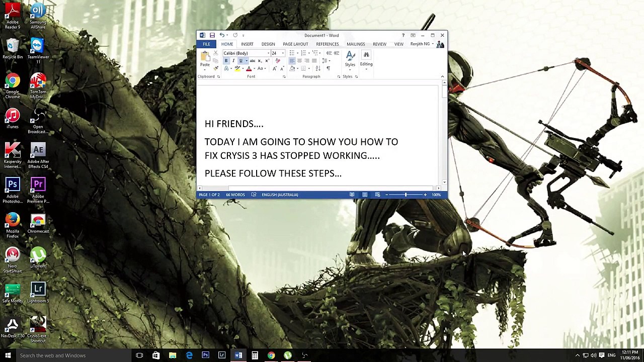Clear all formatting with the eraser icon
Image resolution: width=644 pixels, height=362 pixels.
278,61
